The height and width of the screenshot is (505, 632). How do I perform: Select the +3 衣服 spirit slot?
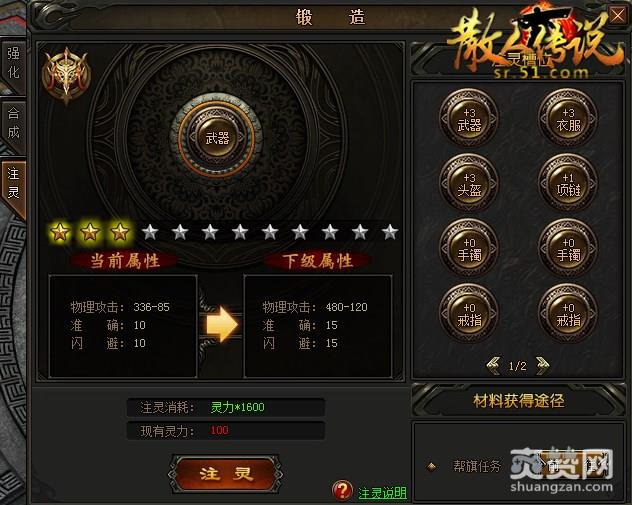point(568,119)
